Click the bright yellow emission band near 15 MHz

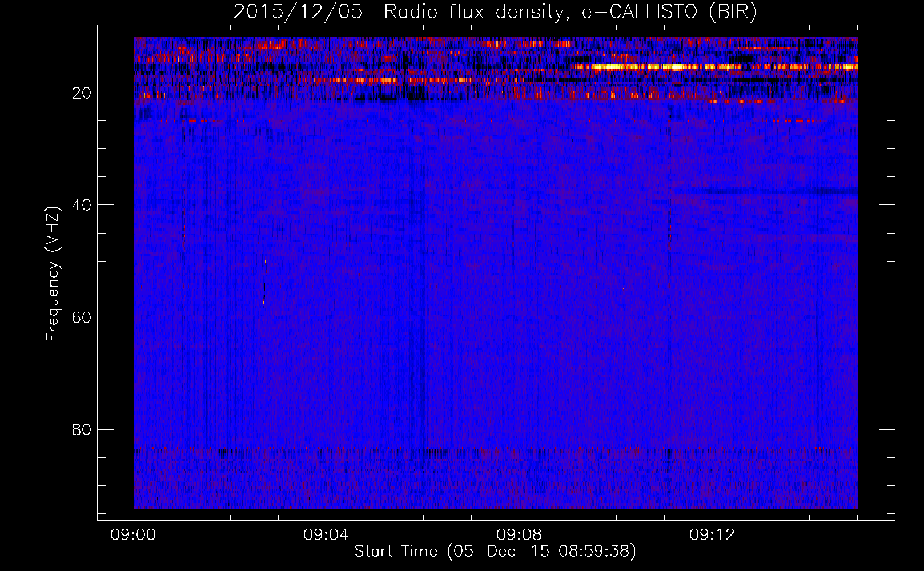click(714, 67)
